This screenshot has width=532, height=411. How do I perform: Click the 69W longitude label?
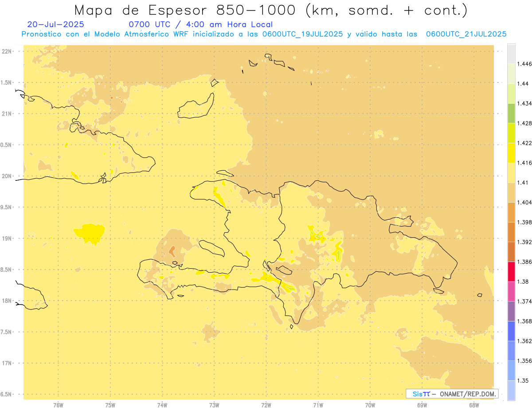(422, 405)
